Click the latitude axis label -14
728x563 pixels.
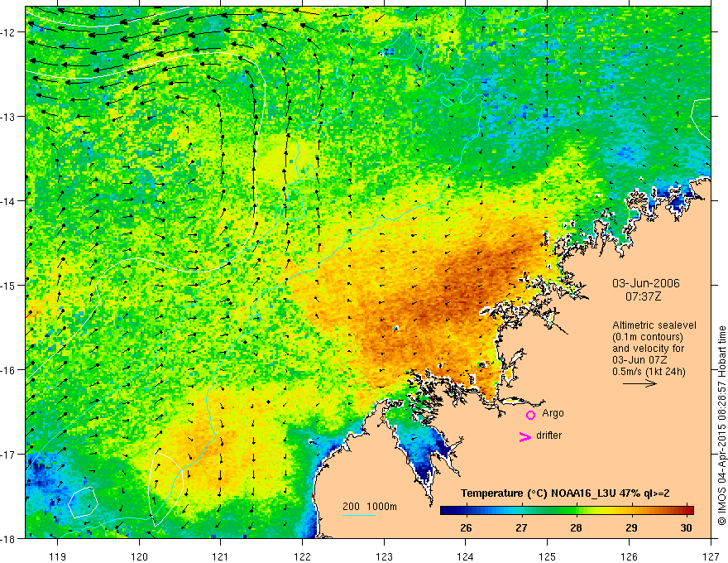click(8, 201)
